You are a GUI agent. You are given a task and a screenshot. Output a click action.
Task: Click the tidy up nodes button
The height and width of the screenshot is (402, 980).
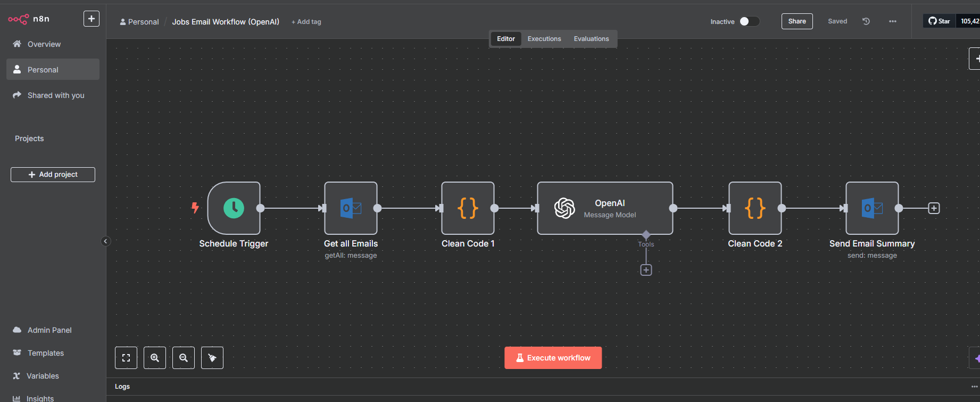(212, 358)
